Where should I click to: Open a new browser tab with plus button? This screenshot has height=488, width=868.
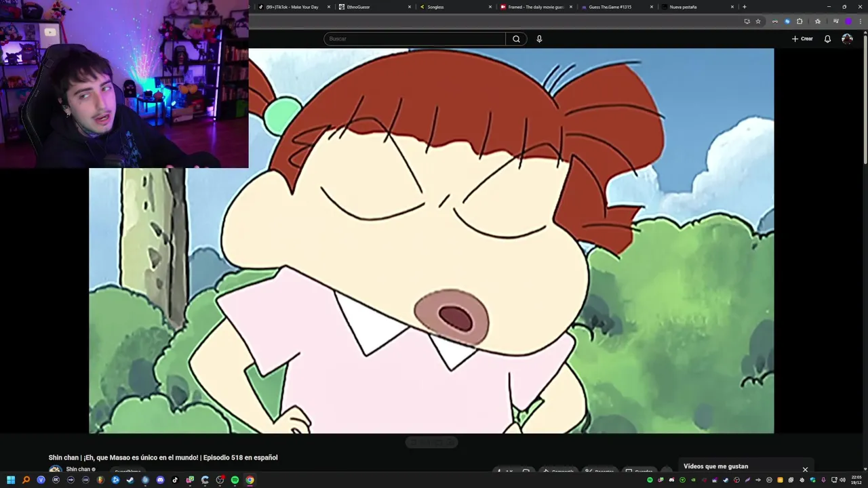tap(745, 7)
